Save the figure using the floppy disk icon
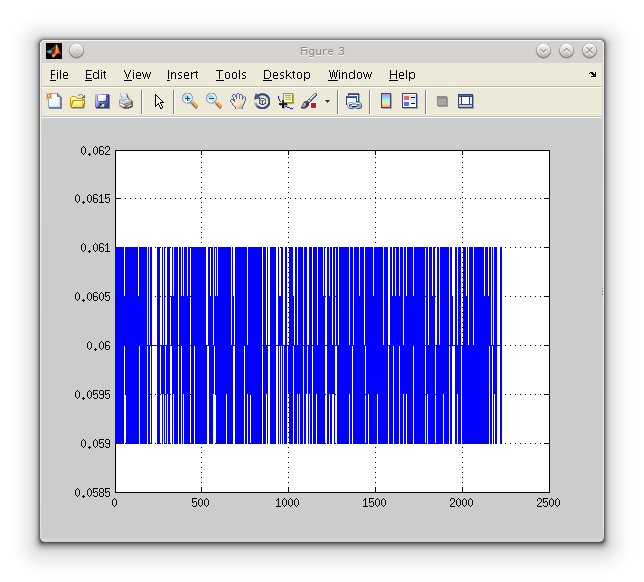644x582 pixels. click(102, 101)
